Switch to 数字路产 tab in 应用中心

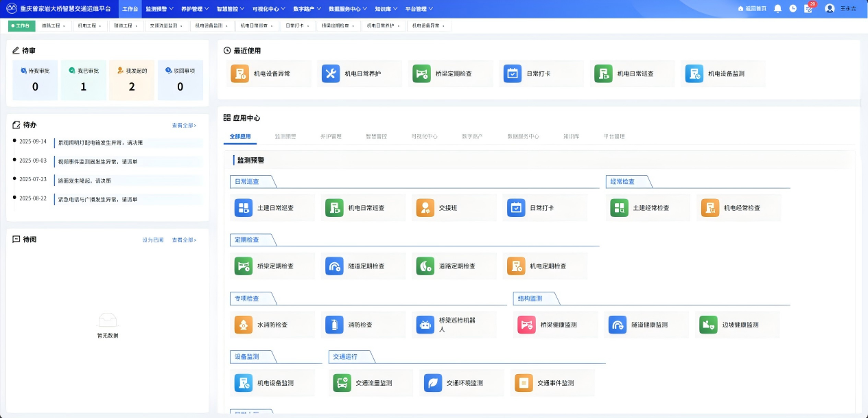pos(472,136)
